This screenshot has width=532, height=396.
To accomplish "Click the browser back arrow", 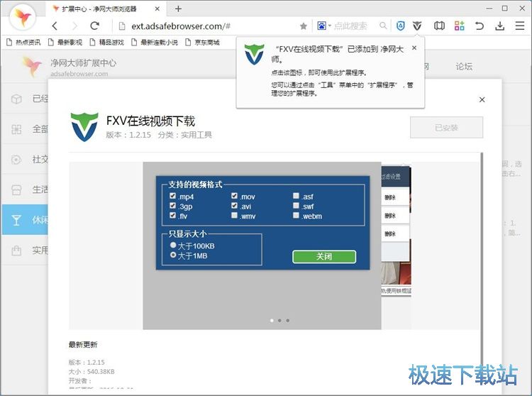I will point(55,26).
